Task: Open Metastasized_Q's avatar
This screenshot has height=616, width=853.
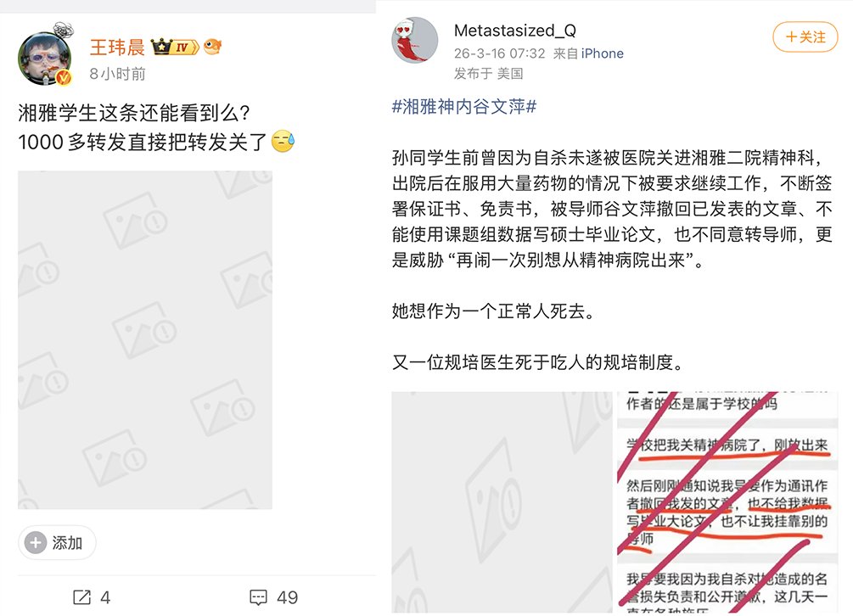Action: point(414,40)
